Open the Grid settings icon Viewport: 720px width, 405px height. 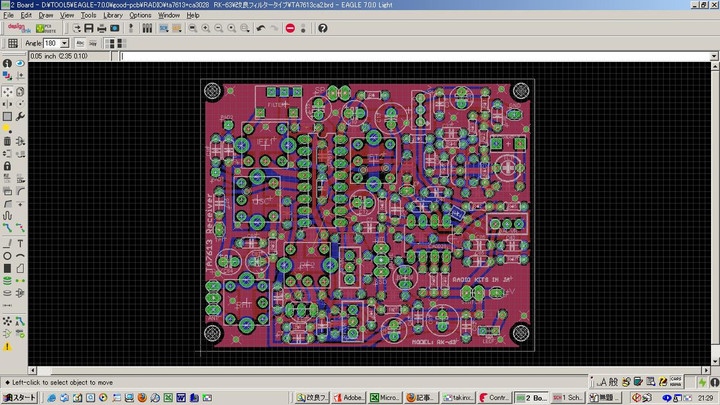pyautogui.click(x=12, y=44)
